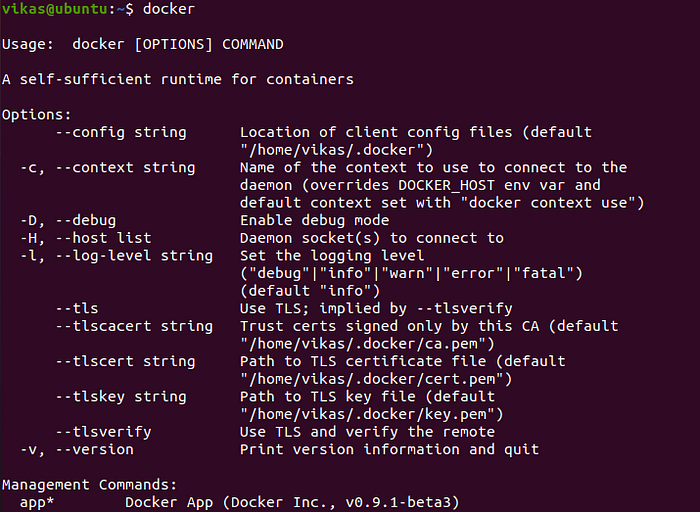The width and height of the screenshot is (700, 512).
Task: Select the -D, --debug option text
Action: pyautogui.click(x=68, y=220)
